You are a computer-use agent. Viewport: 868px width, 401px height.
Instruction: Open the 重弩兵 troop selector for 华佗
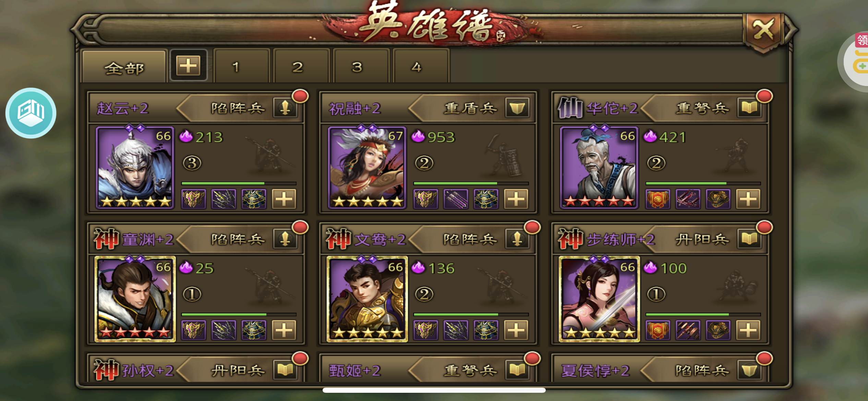pyautogui.click(x=702, y=108)
